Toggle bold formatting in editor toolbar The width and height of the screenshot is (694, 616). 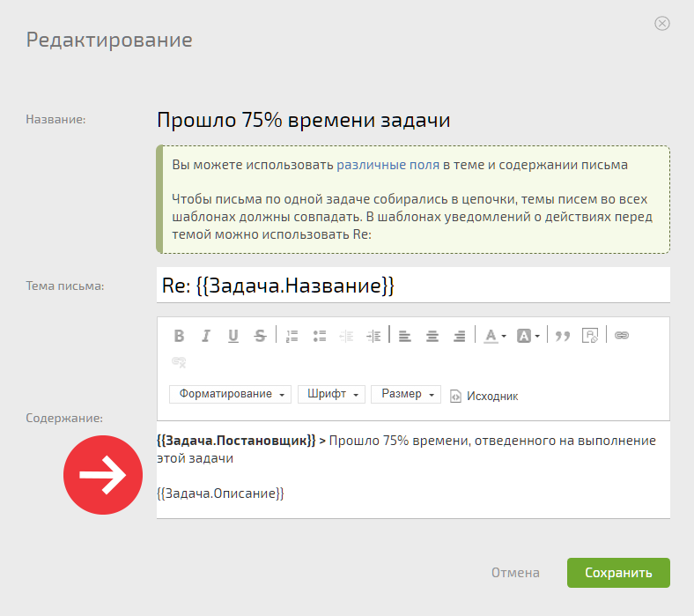(x=179, y=336)
